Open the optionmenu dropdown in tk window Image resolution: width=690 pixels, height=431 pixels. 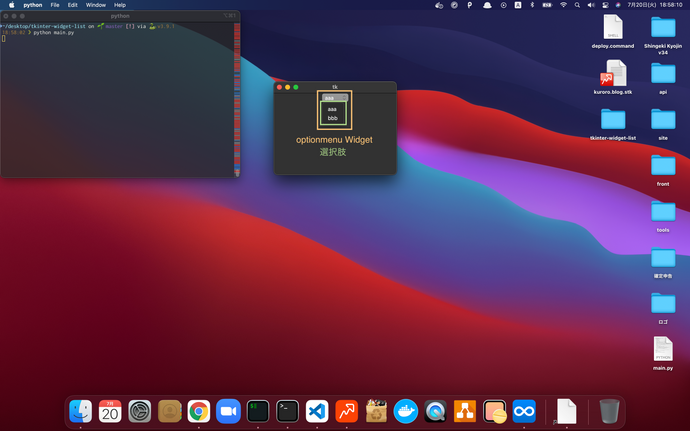pyautogui.click(x=335, y=98)
